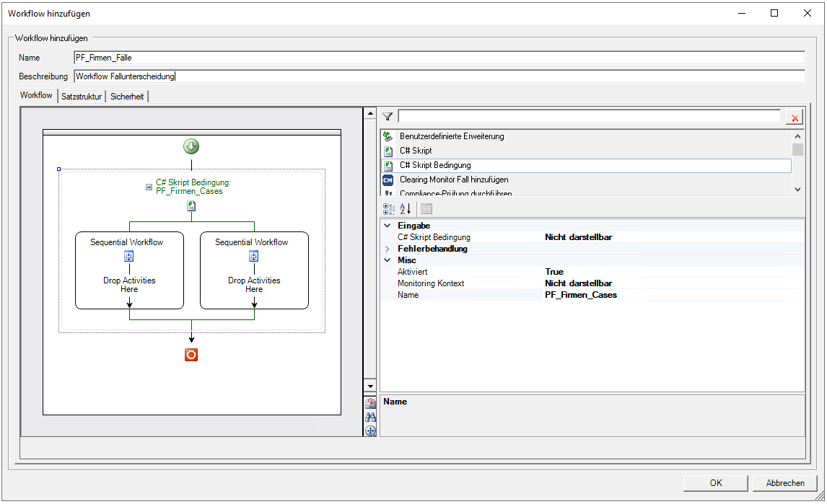This screenshot has width=827, height=504.
Task: Click workflow canvas scroll-up arrow
Action: [x=370, y=113]
